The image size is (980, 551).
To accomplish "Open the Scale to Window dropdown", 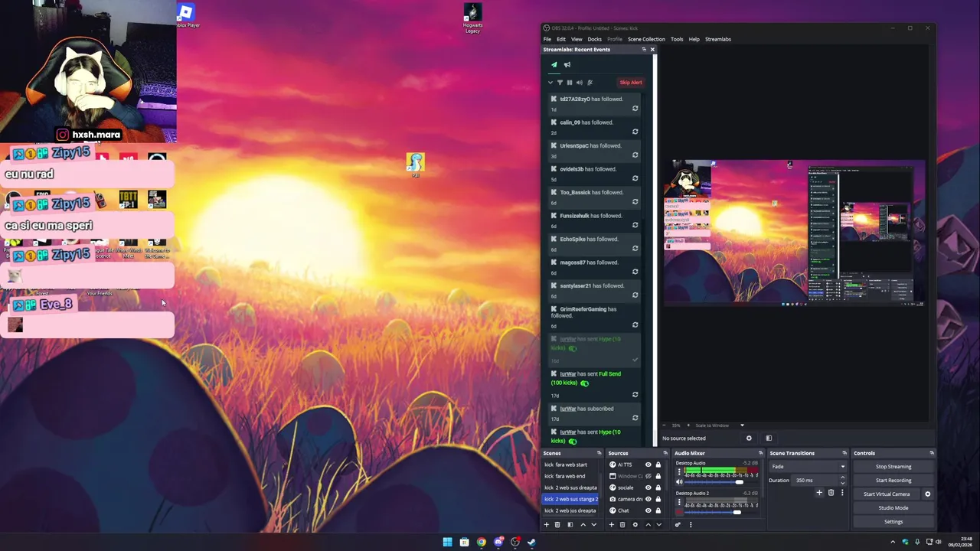I will click(720, 425).
